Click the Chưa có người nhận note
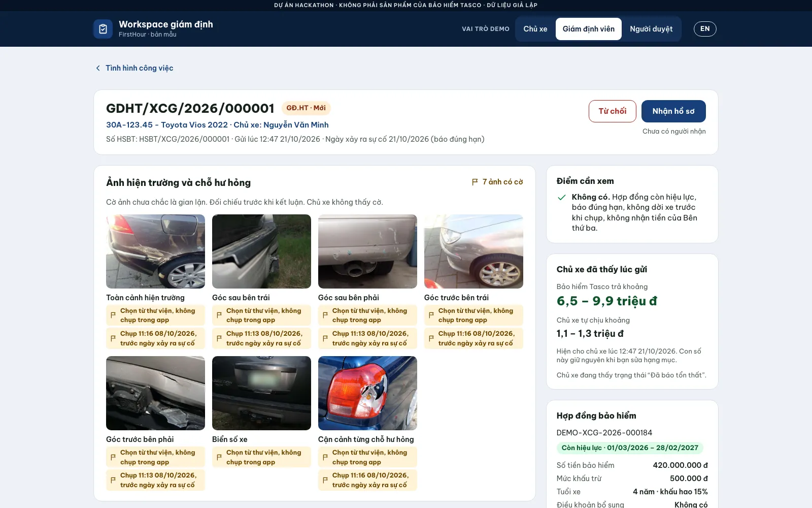This screenshot has height=508, width=812. (x=674, y=132)
